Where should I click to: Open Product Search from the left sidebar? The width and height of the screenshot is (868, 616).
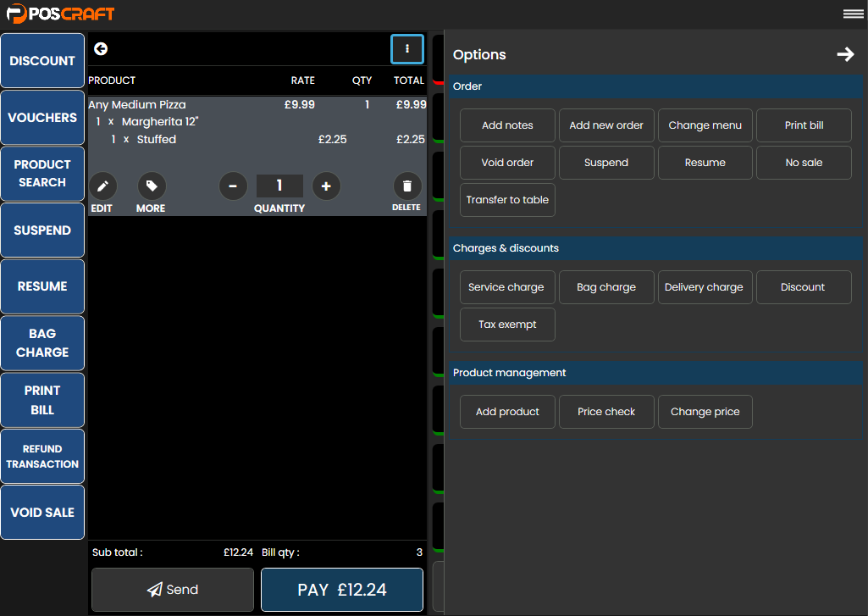click(x=42, y=174)
